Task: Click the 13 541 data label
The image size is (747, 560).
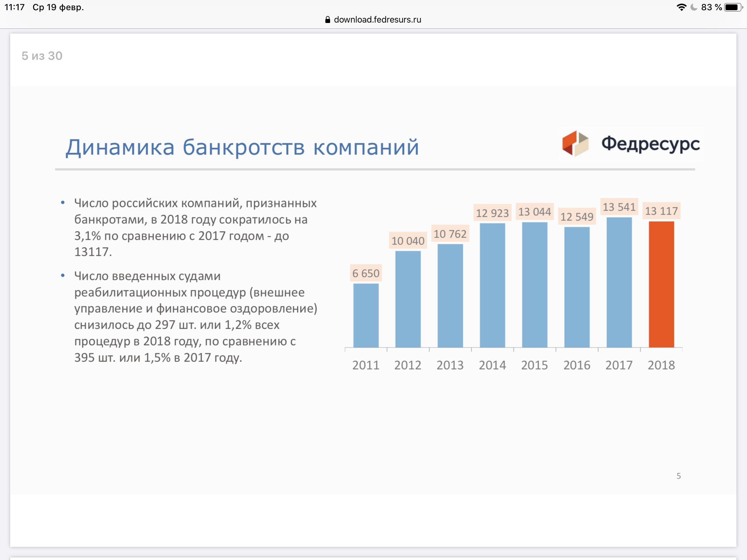Action: (619, 207)
